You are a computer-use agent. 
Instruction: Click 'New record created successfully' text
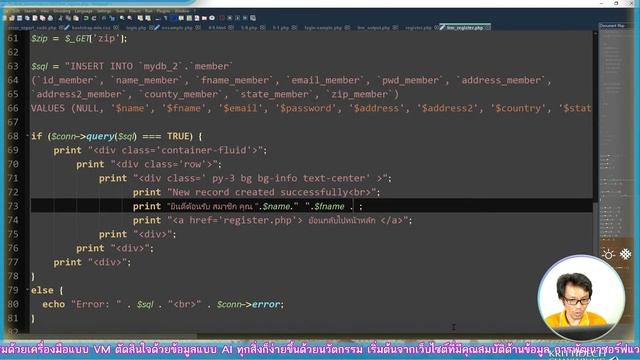[x=260, y=192]
